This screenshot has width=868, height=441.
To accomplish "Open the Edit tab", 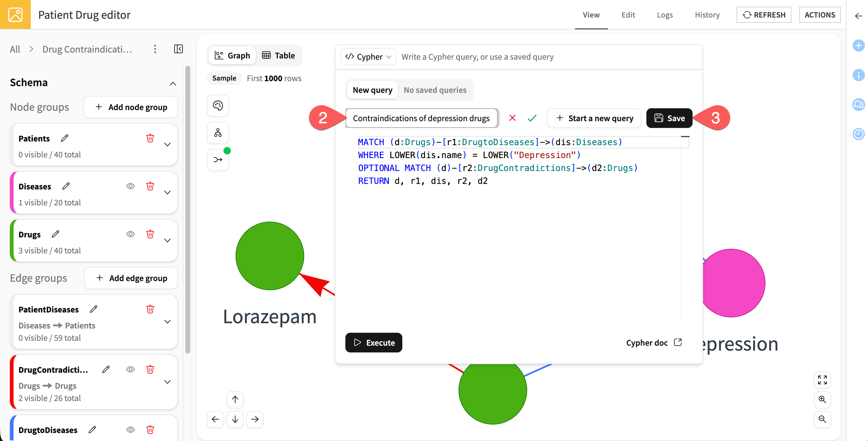I will pos(628,15).
